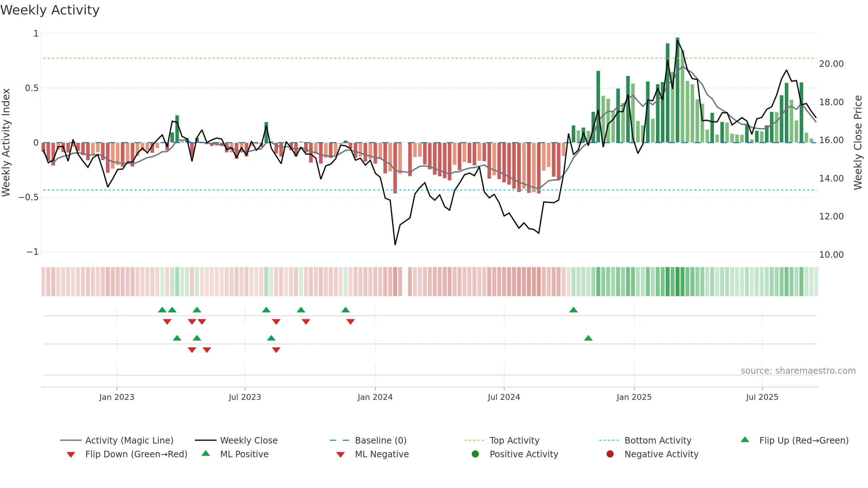Screen dimensions: 868x488
Task: Click the Positive Activity green circle icon
Action: 475,454
